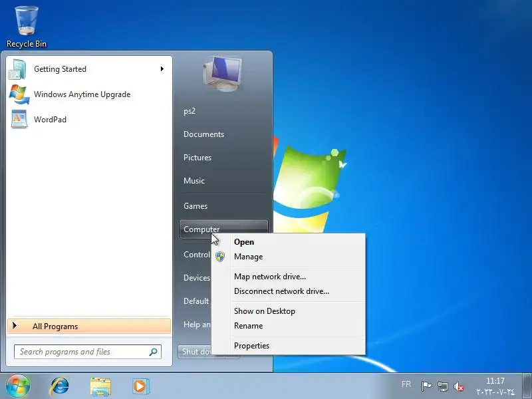Click the Windows Anytime Upgrade icon
The width and height of the screenshot is (532, 399).
[19, 94]
